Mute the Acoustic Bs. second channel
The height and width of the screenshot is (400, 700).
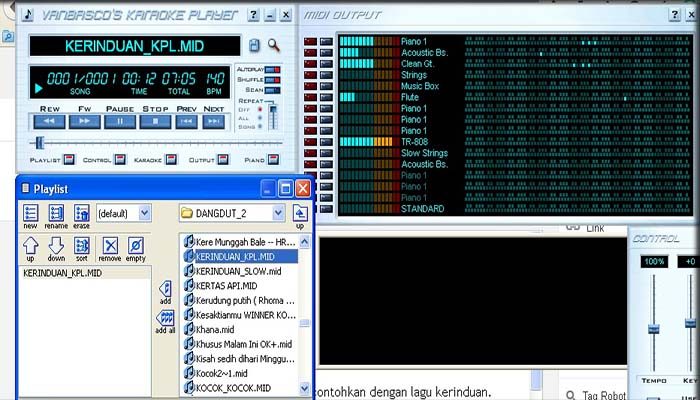coord(310,53)
